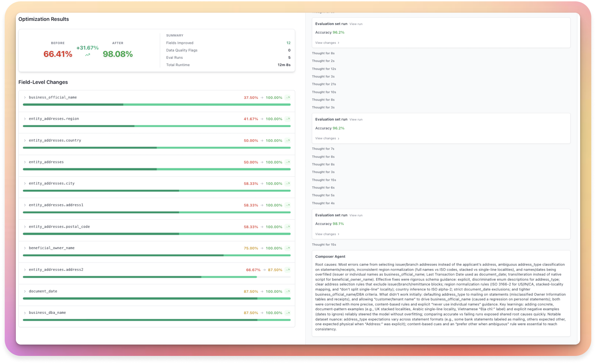
Task: Expand the entity_addresses.postal_code row chevron
Action: pyautogui.click(x=25, y=227)
